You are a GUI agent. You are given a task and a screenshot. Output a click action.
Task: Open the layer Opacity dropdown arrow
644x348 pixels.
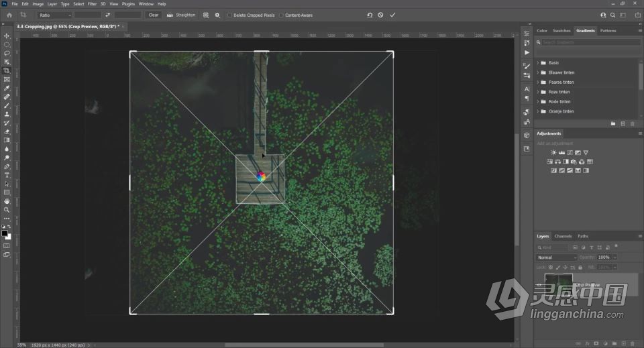click(x=615, y=257)
